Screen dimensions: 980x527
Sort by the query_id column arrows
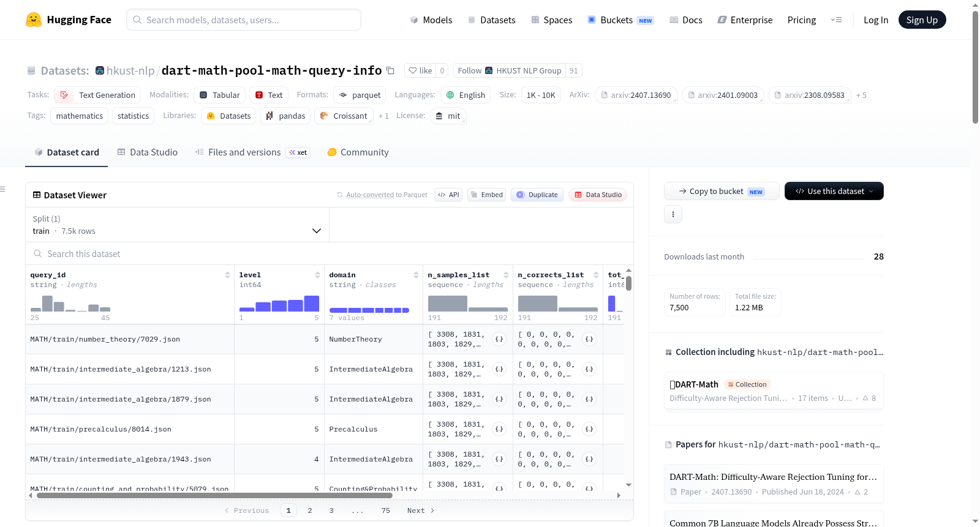tap(227, 275)
